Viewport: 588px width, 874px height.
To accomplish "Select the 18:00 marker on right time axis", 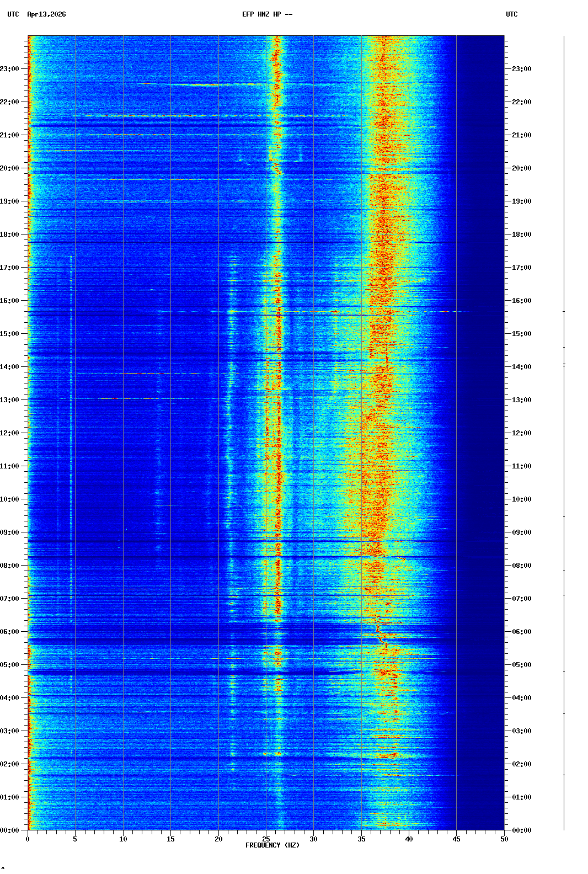I will 521,235.
